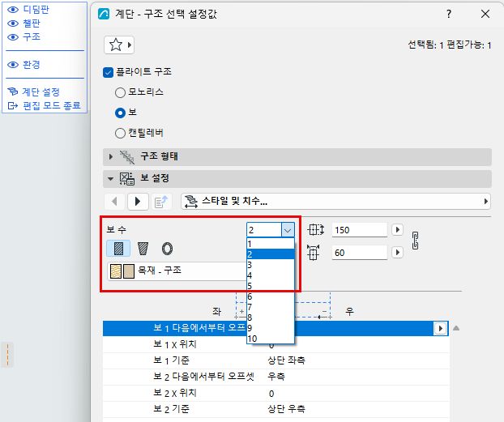This screenshot has width=504, height=422.
Task: Toggle visibility of 디딤판 eye icon
Action: tap(13, 10)
